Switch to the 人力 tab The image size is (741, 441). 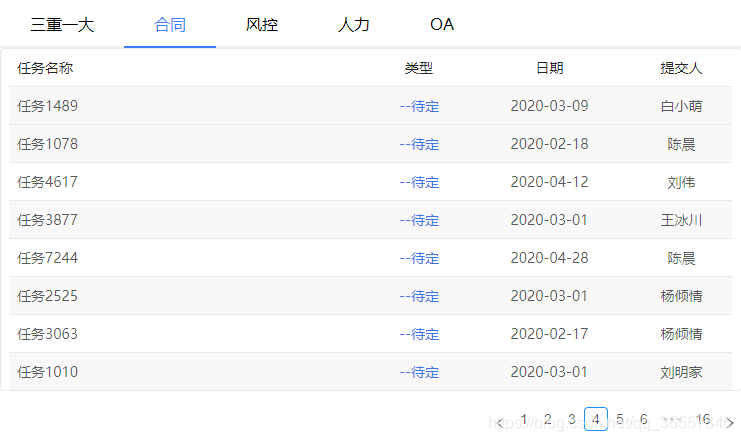click(x=353, y=25)
